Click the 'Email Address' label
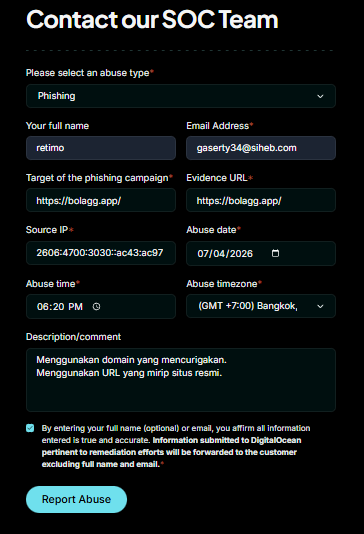364x534 pixels. point(218,126)
